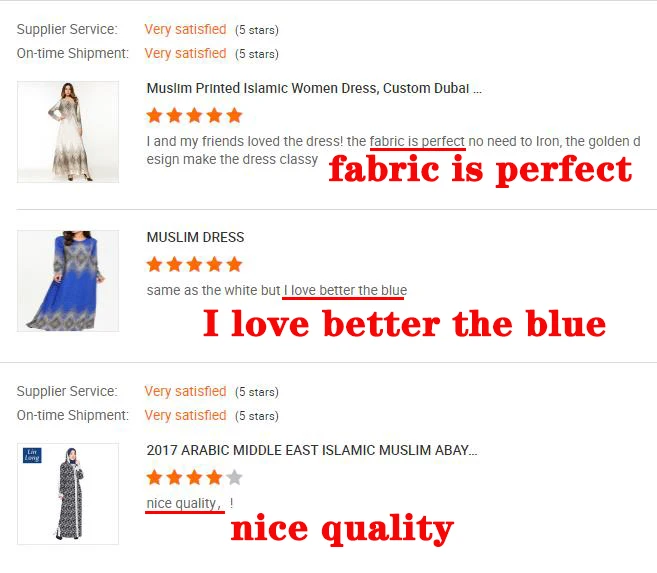Click lower Supplier Service "Very satisfied" text
Image resolution: width=657 pixels, height=573 pixels.
[185, 391]
